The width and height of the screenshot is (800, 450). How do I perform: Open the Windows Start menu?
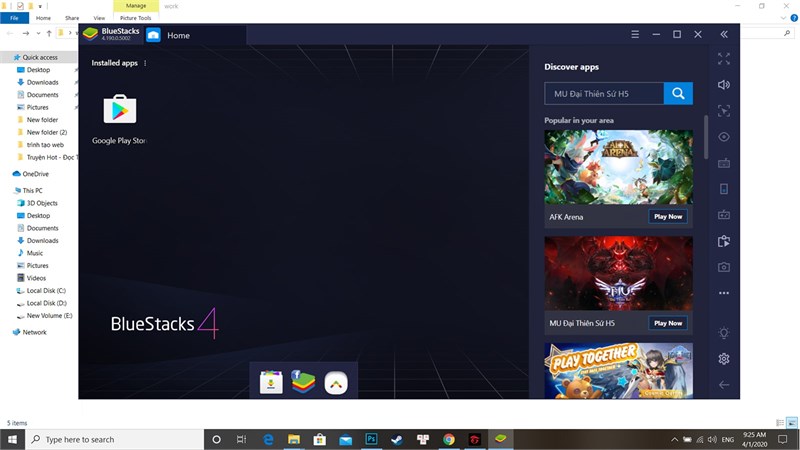coord(12,439)
